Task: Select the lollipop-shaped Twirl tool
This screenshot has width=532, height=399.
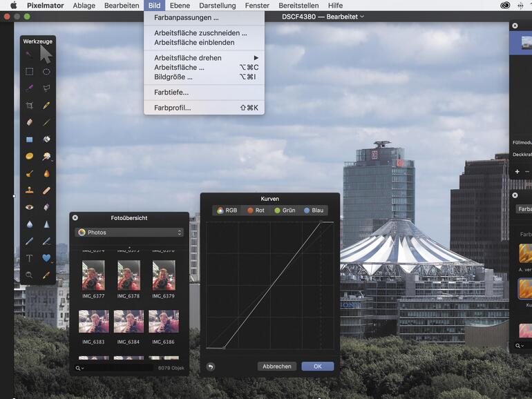Action: [x=46, y=156]
